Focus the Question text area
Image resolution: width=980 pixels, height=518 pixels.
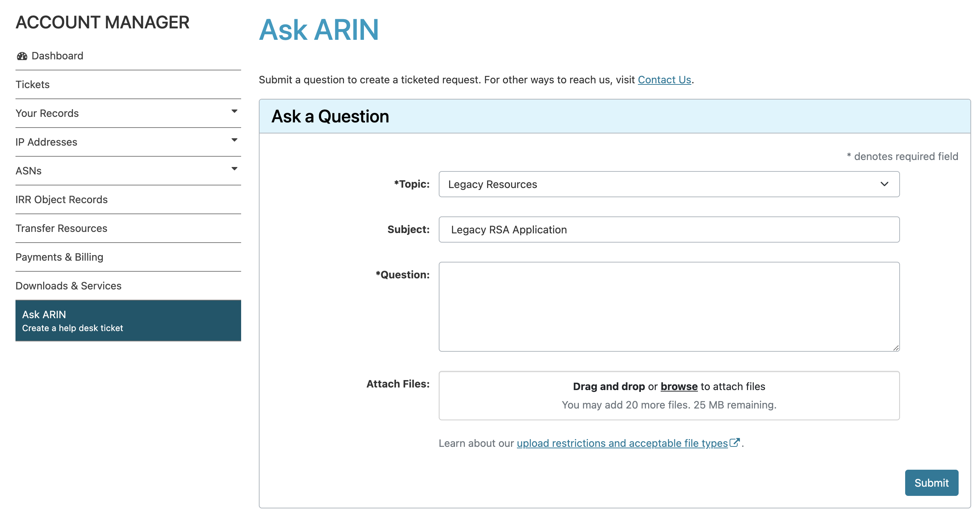tap(669, 306)
